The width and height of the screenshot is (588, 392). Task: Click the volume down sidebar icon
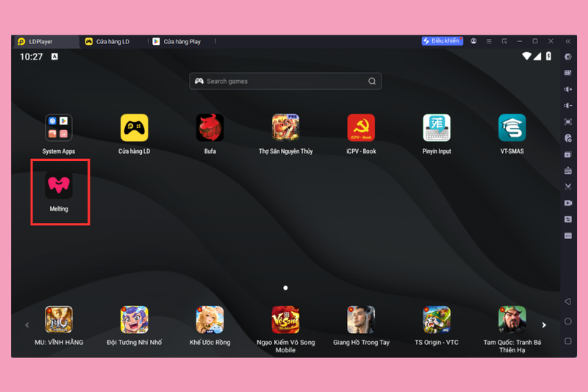click(567, 105)
